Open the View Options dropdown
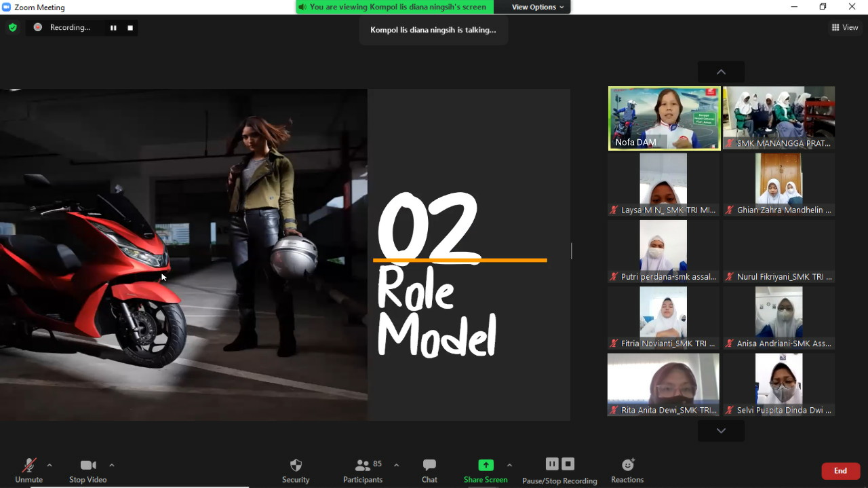 coord(538,7)
